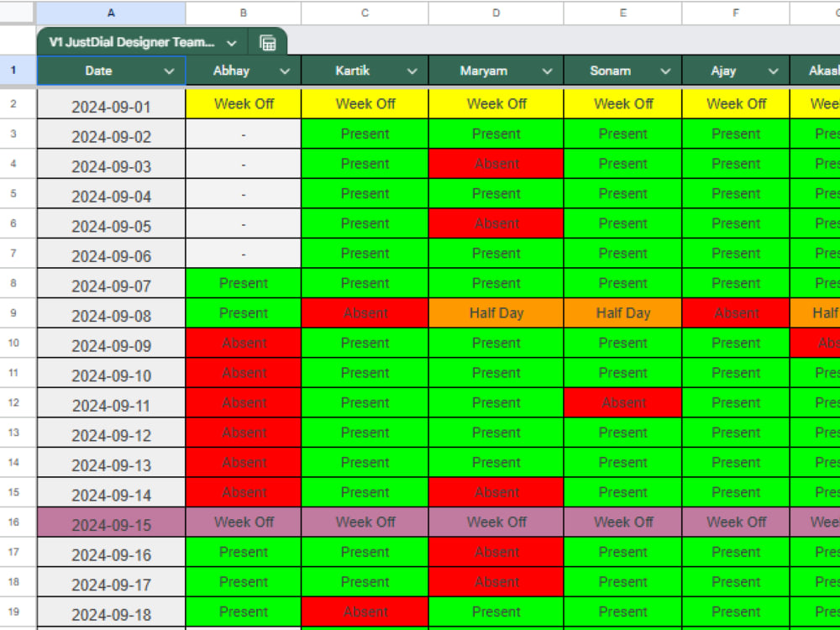Select row 9 header number
Image resolution: width=840 pixels, height=630 pixels.
(x=13, y=312)
